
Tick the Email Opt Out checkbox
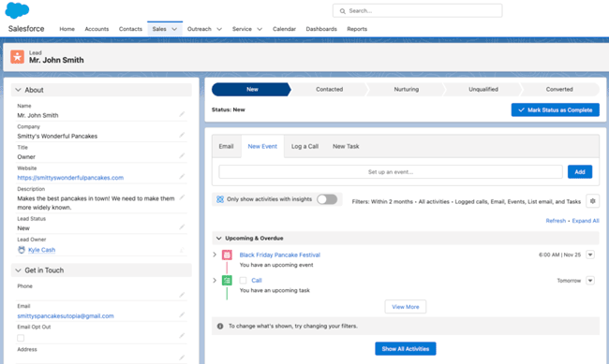[21, 338]
